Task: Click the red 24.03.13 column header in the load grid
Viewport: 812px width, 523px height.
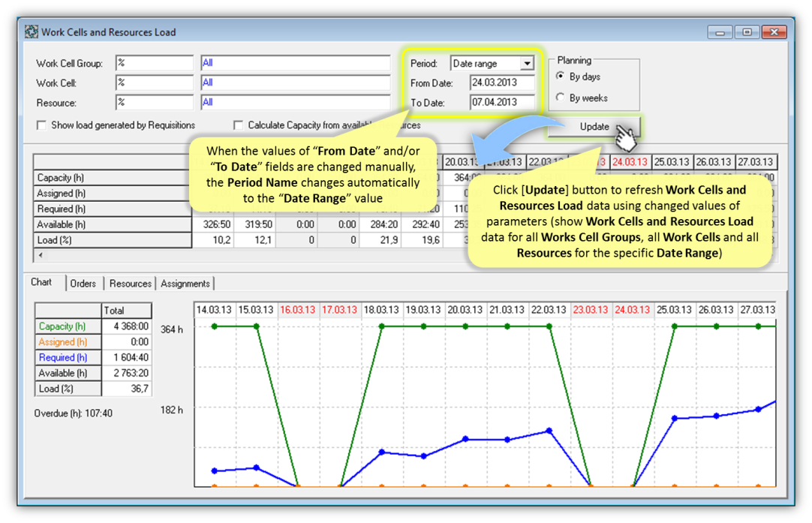Action: [630, 162]
